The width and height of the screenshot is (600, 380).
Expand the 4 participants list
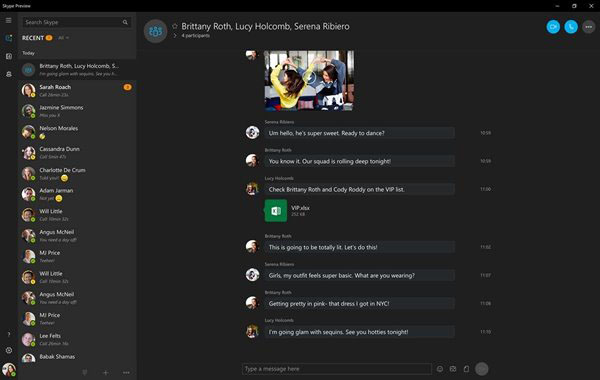tap(175, 36)
